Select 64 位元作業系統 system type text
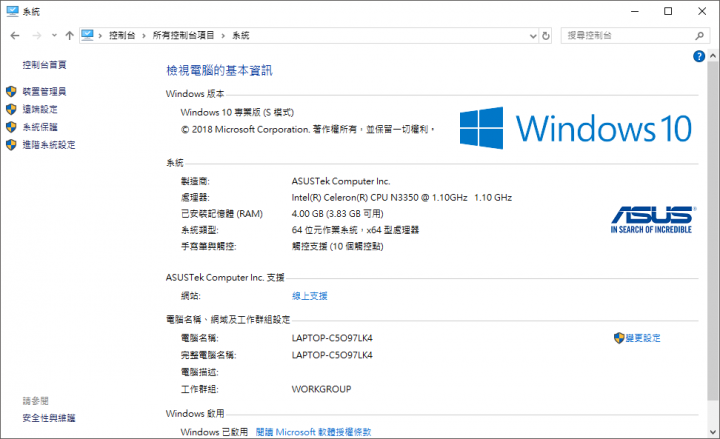Screen dimensions: 720x439 coord(325,230)
